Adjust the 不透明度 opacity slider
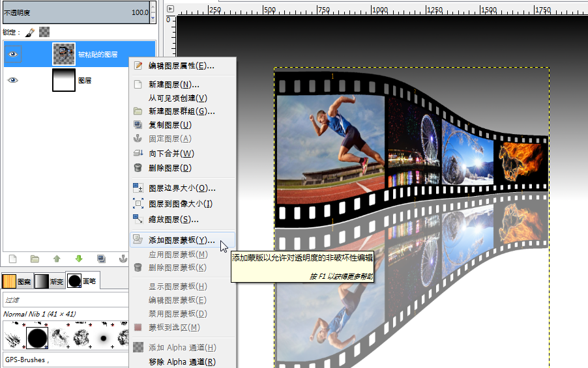Image resolution: width=588 pixels, height=368 pixels. (76, 12)
